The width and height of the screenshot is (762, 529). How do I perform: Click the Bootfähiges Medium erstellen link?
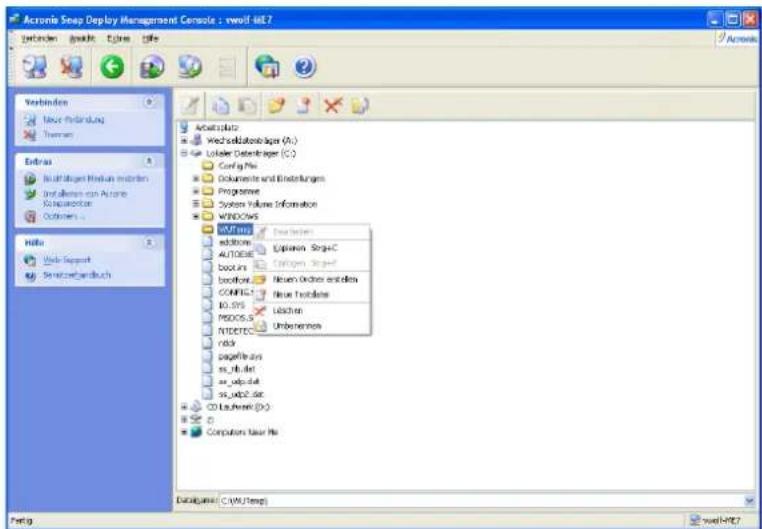pos(95,179)
